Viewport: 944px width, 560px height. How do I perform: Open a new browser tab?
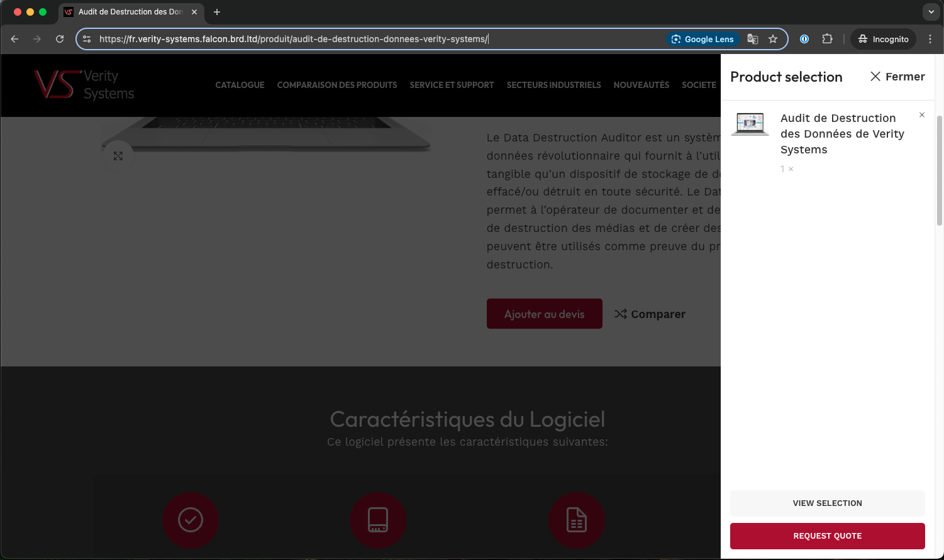[217, 12]
